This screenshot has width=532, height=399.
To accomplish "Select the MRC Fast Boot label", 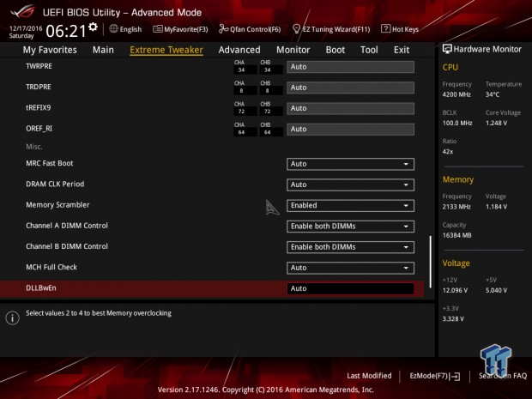I will tap(50, 163).
